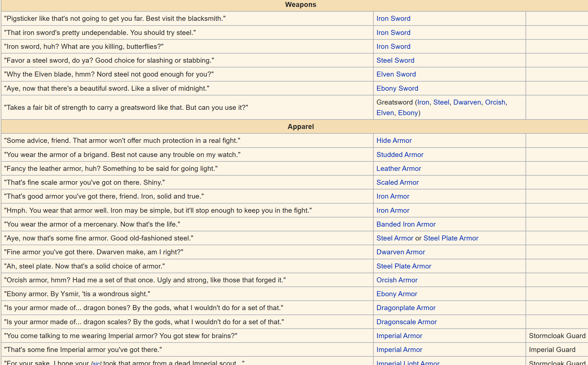This screenshot has height=365, width=588.
Task: Open Imperial Armor link in the Stormcloak Guard row
Action: click(x=399, y=336)
